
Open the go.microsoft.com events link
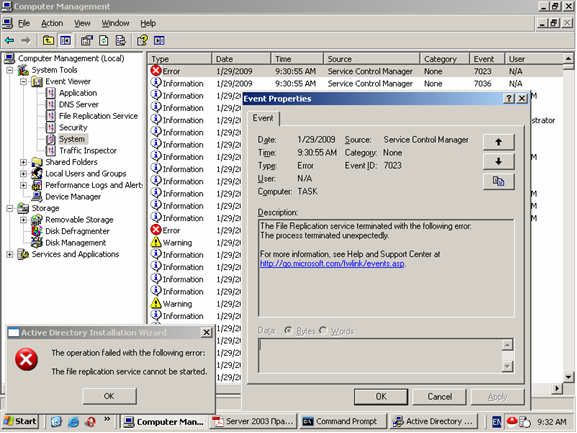332,264
